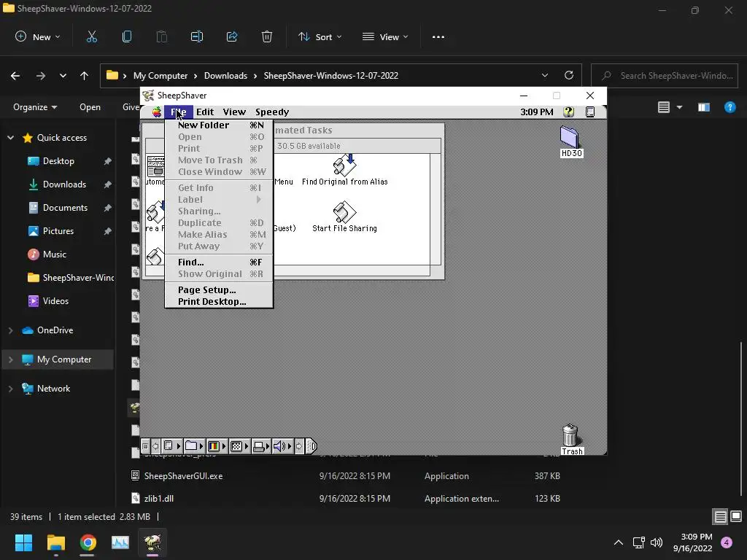The image size is (747, 560).
Task: Click My Computer in the address breadcrumb
Action: (x=160, y=76)
